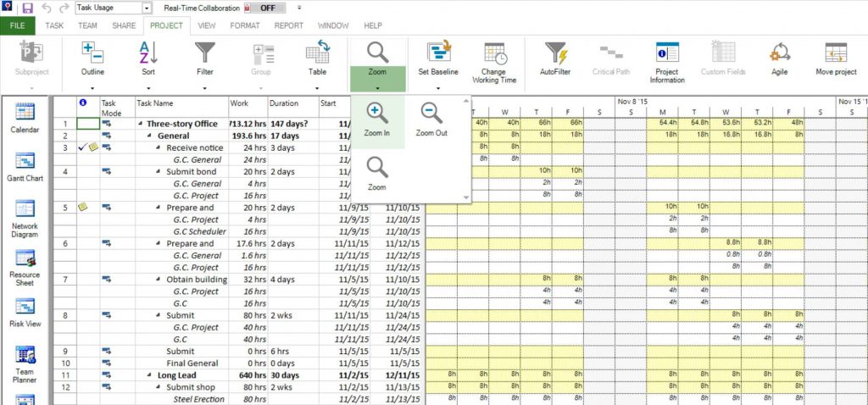
Task: Open the FILE tab
Action: coord(17,25)
